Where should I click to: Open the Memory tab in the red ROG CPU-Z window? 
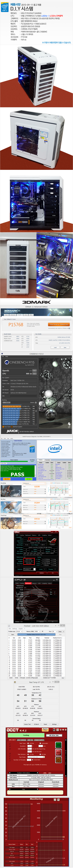[34, 535]
